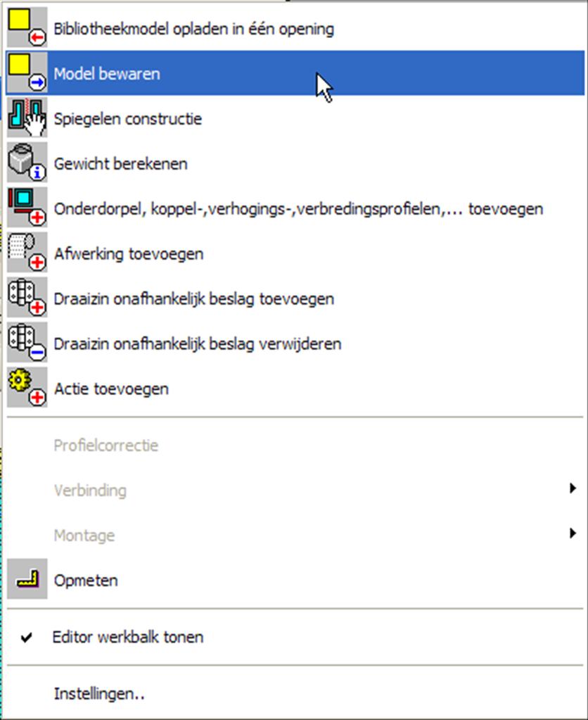Choose Onderdorpel, koppel-, verhogingsprofielen toevoegen

point(295,208)
